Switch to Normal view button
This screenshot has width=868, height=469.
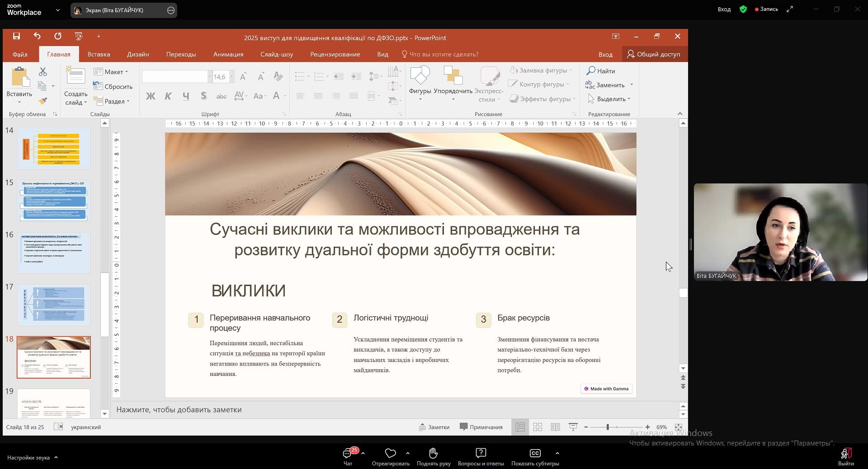point(520,427)
